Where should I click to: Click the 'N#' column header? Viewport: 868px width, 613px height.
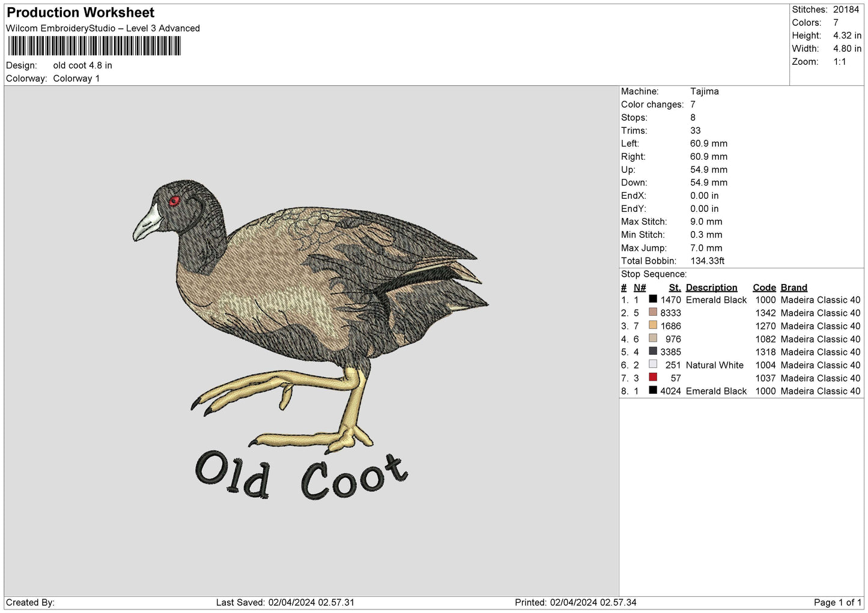point(639,288)
